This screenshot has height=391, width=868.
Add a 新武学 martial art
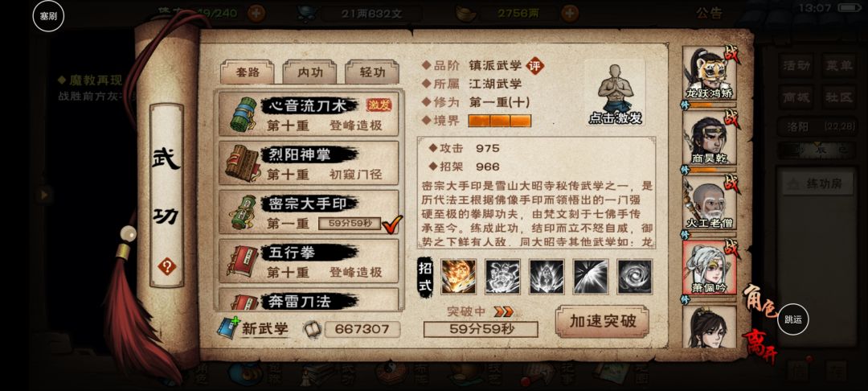[x=253, y=328]
